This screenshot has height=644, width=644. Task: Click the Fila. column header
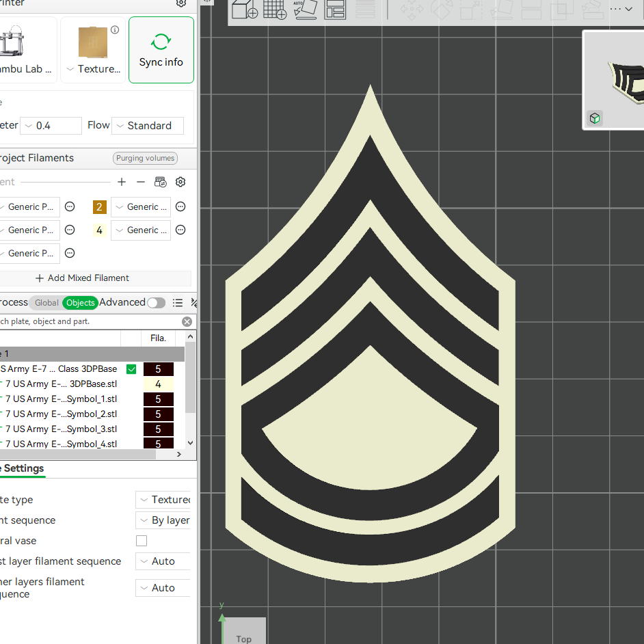(158, 338)
